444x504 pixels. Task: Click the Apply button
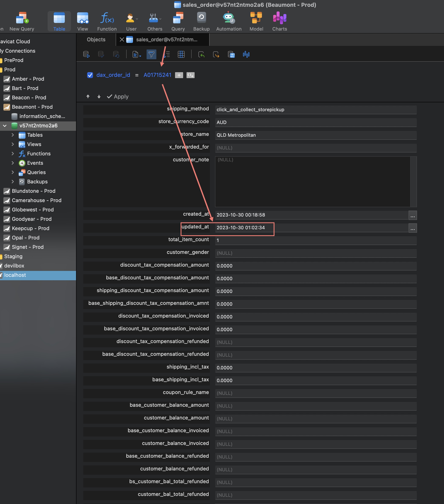point(118,96)
